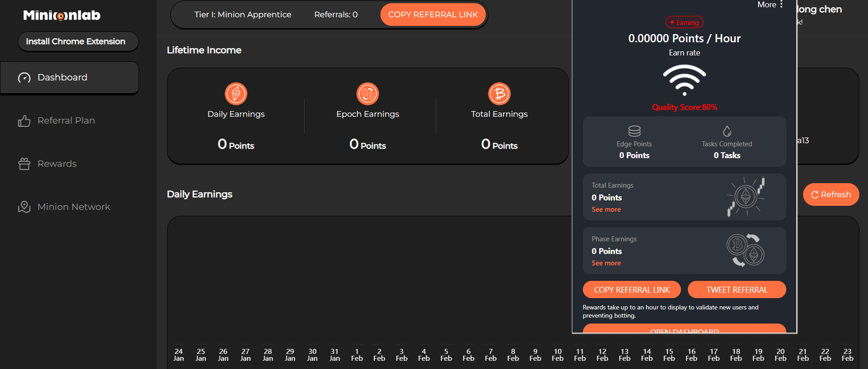Open the Dashboard menu item
Screen dimensions: 868x369
(x=69, y=78)
